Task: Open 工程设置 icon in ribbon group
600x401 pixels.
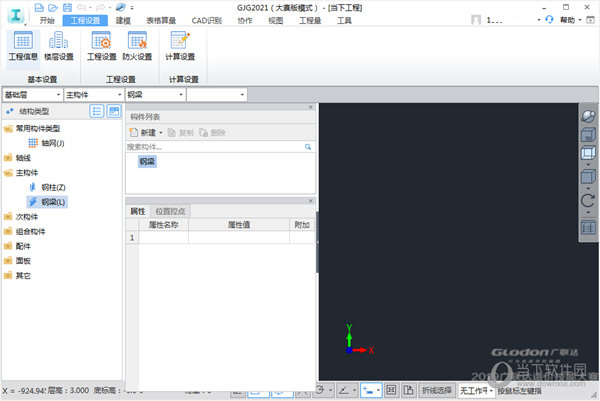Action: (101, 46)
